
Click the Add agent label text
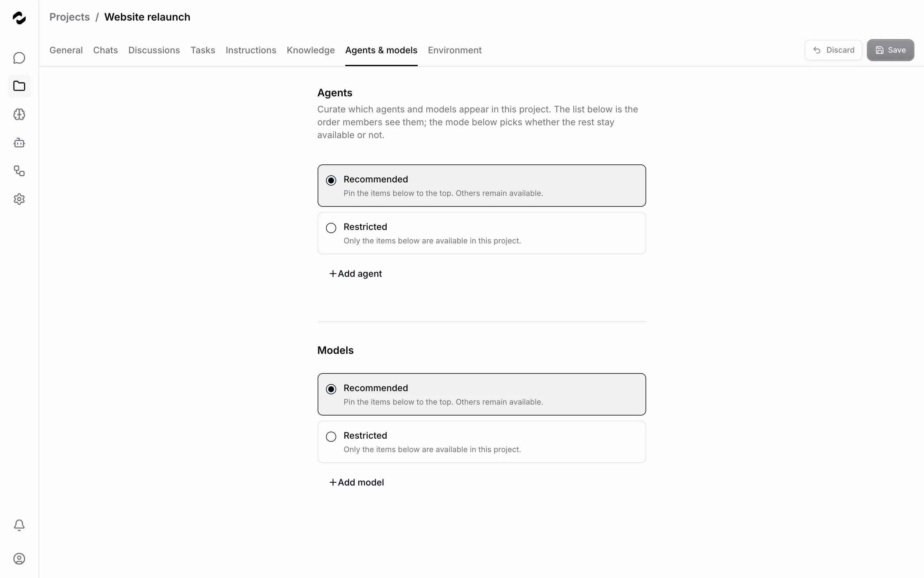pos(360,274)
